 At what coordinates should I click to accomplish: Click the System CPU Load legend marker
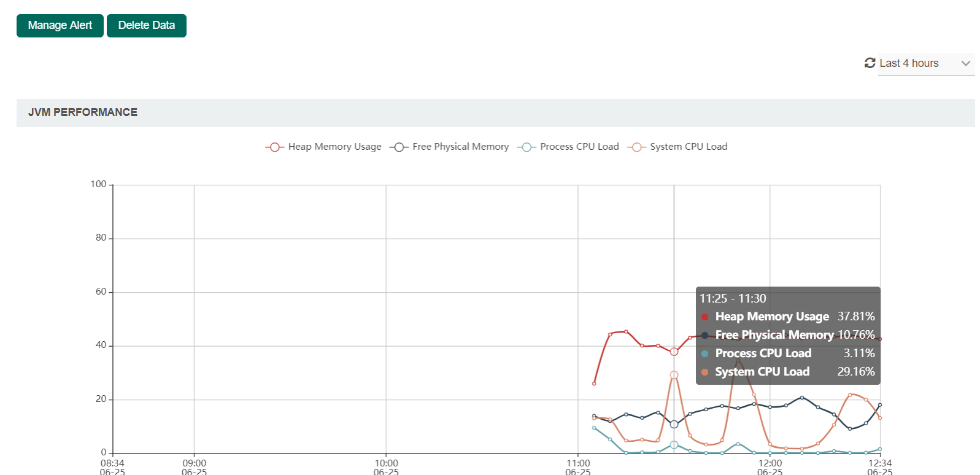tap(636, 147)
